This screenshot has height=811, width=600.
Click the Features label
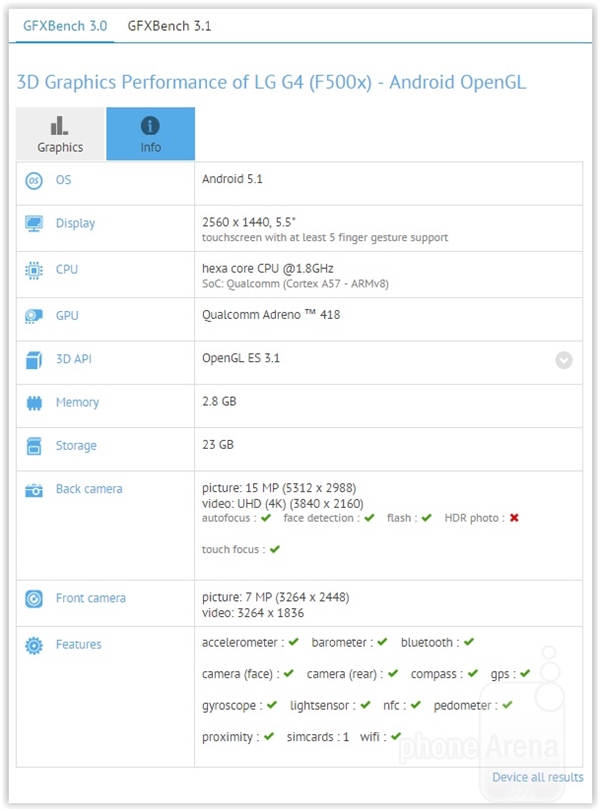[x=79, y=644]
